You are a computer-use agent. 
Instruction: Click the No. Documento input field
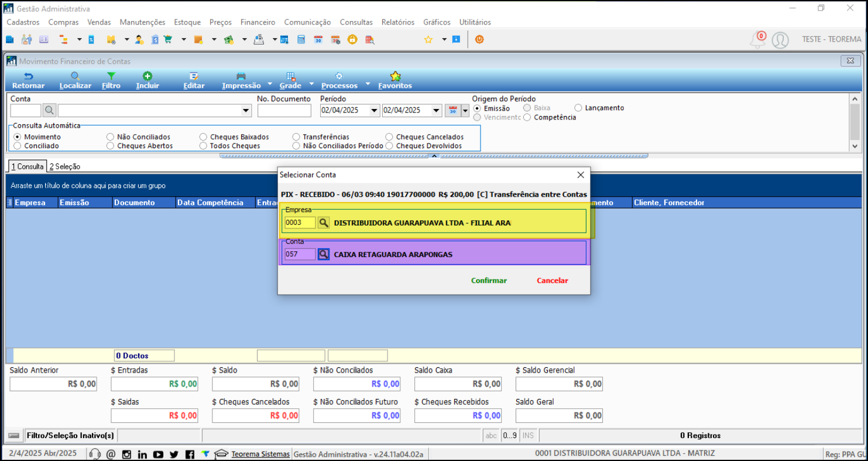(284, 111)
